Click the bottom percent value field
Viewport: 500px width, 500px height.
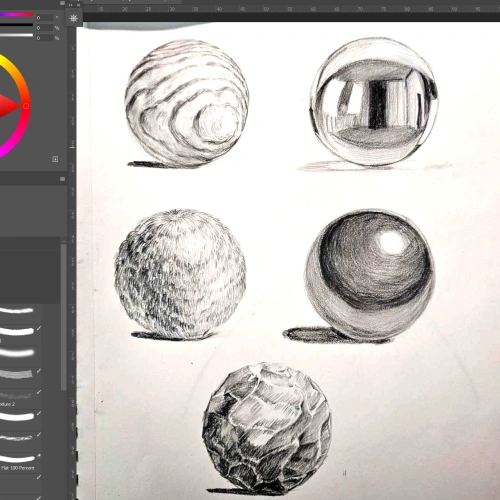tap(44, 38)
